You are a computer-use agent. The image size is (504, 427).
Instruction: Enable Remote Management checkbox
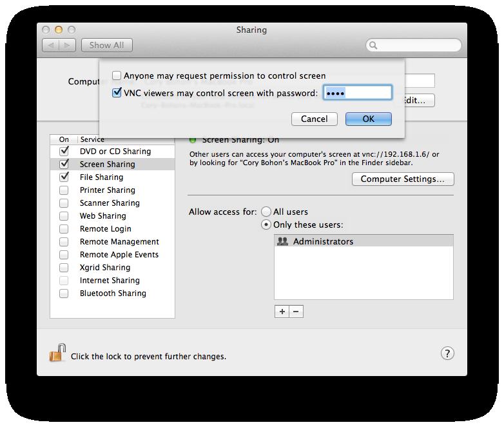[x=64, y=242]
